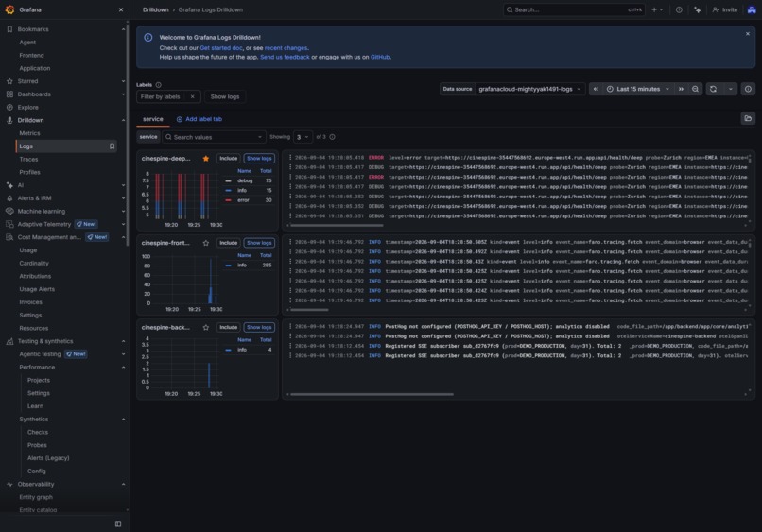Close the sidebar menu with the X icon
Image resolution: width=762 pixels, height=532 pixels.
(x=121, y=9)
